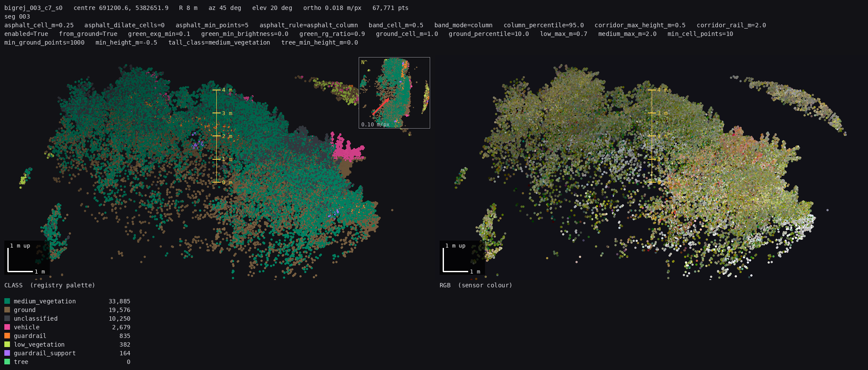
Task: Click the red direction arrow in minimap
Action: [x=381, y=106]
